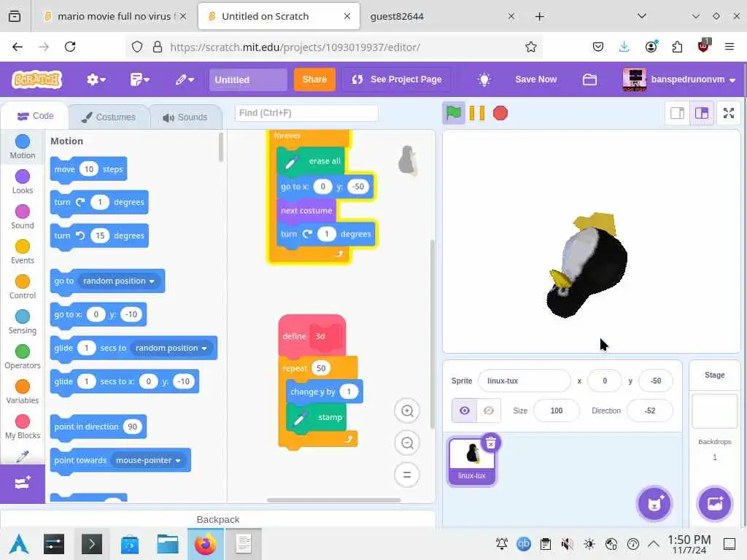Stop the project with the red stop button
The width and height of the screenshot is (747, 560).
[500, 113]
